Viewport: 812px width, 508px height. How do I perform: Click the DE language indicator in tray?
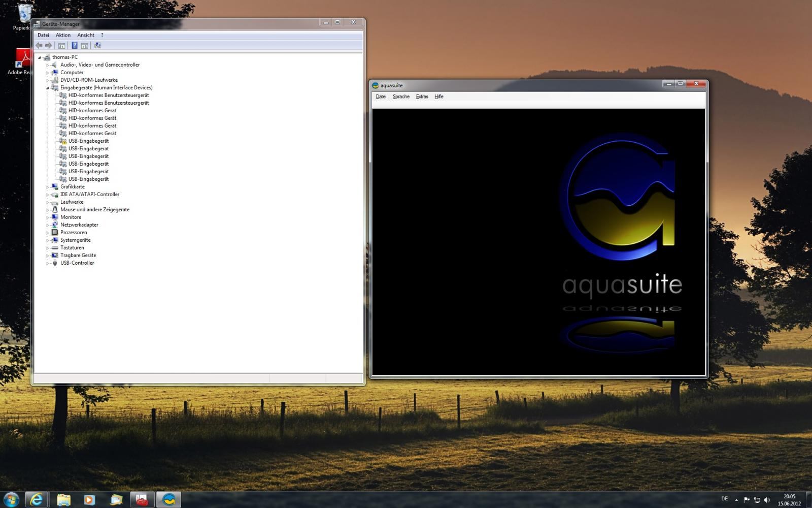(725, 499)
